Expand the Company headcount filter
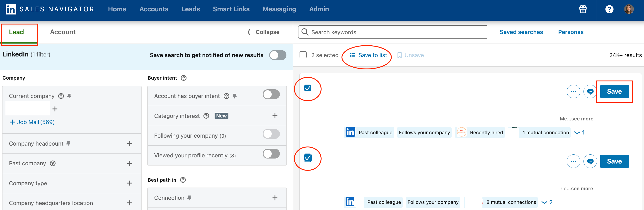 pos(129,143)
